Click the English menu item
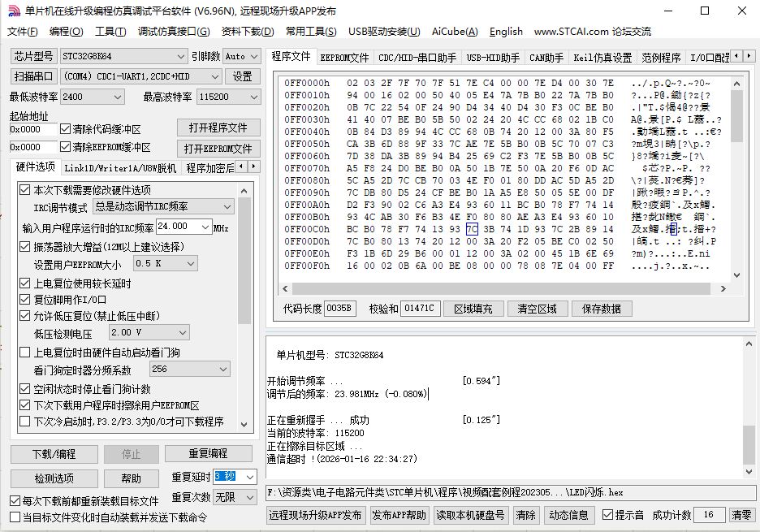This screenshot has height=532, width=760. tap(506, 32)
